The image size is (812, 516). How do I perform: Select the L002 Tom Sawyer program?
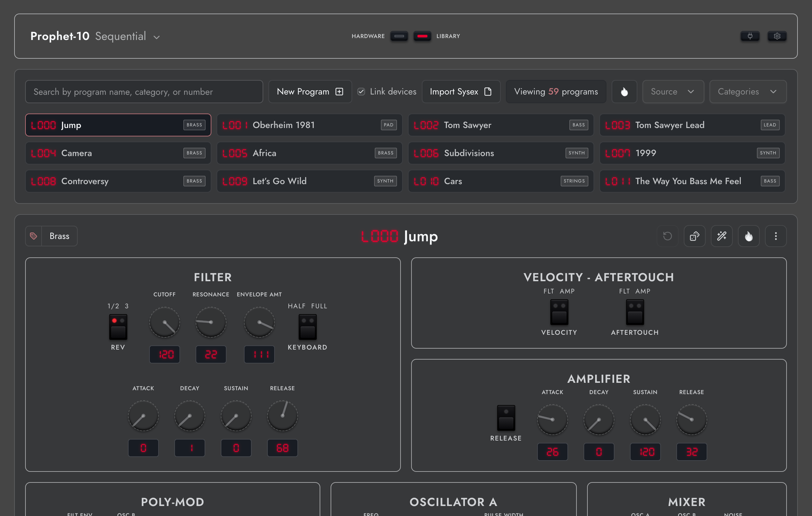[501, 125]
